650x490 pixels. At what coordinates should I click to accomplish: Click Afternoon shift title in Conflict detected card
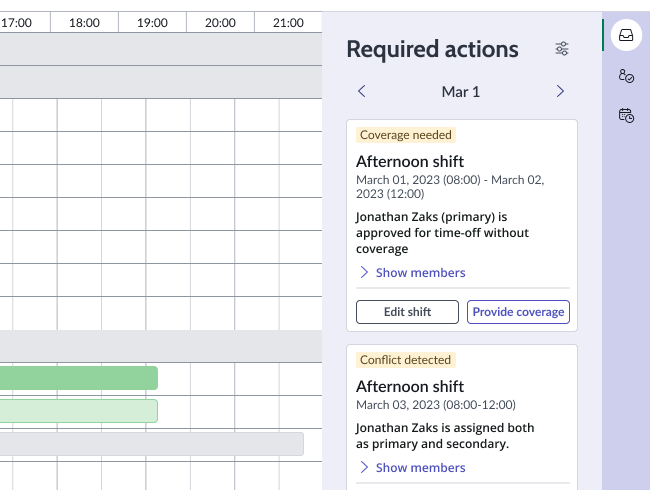click(410, 386)
